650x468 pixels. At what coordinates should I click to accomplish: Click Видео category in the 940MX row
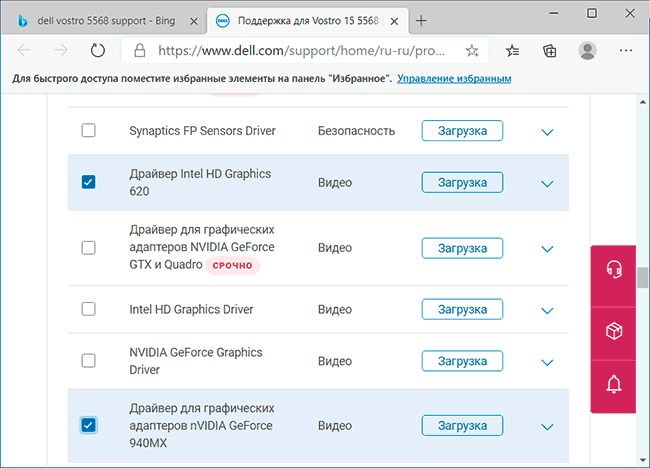point(335,426)
